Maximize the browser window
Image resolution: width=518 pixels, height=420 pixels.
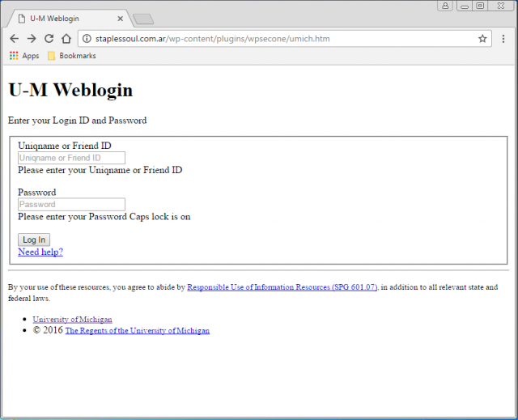click(x=480, y=6)
